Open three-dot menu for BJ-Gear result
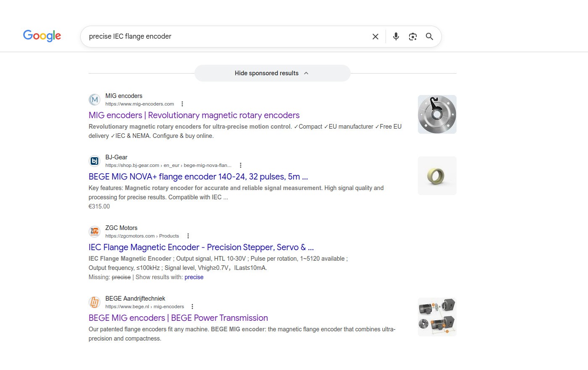Screen dimensions: 588x370 (x=240, y=165)
